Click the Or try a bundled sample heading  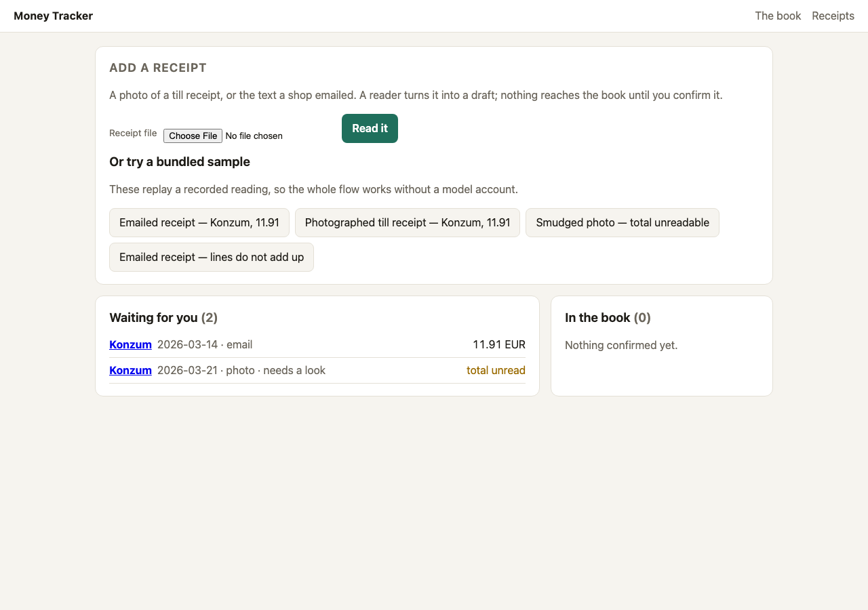pos(180,161)
